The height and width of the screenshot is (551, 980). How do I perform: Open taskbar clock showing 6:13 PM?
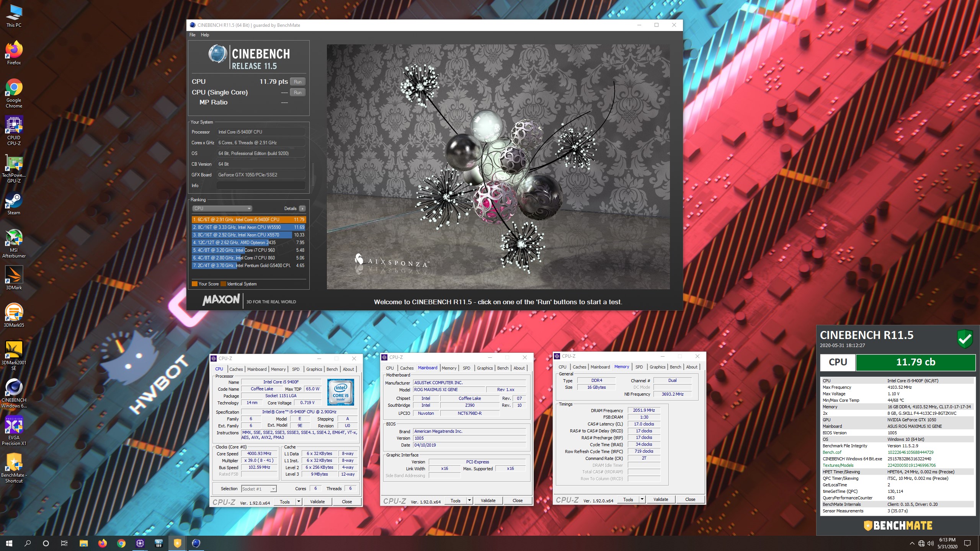947,543
